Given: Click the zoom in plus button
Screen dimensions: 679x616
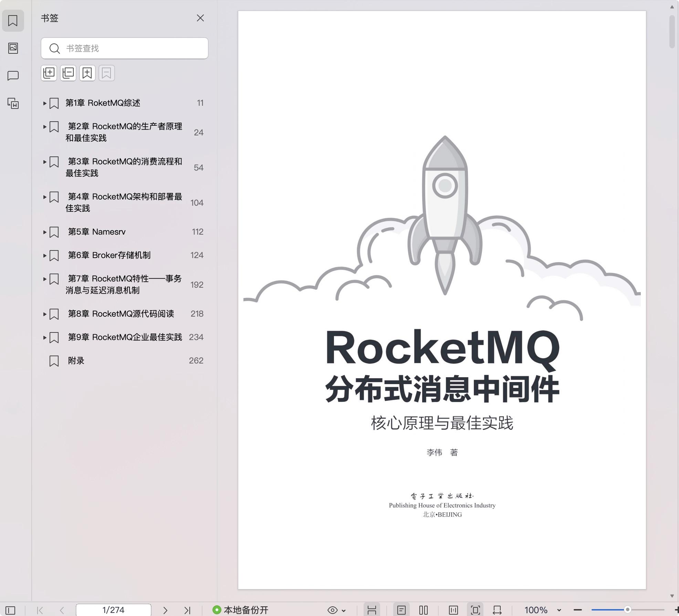Looking at the screenshot, I should (676, 610).
